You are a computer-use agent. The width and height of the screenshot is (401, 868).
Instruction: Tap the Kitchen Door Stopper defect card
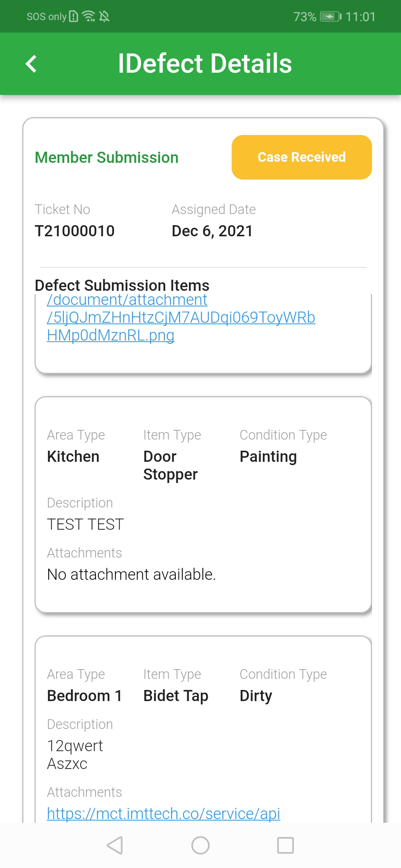coord(203,504)
